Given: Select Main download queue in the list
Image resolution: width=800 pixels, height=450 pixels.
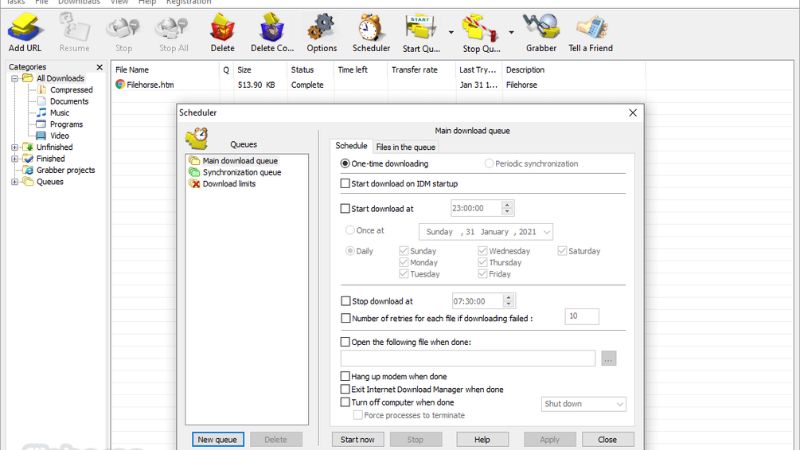Looking at the screenshot, I should [x=240, y=161].
